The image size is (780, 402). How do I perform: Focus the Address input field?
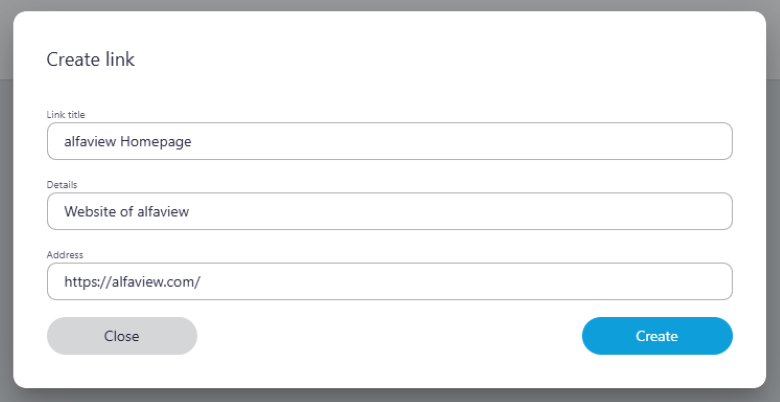[389, 281]
